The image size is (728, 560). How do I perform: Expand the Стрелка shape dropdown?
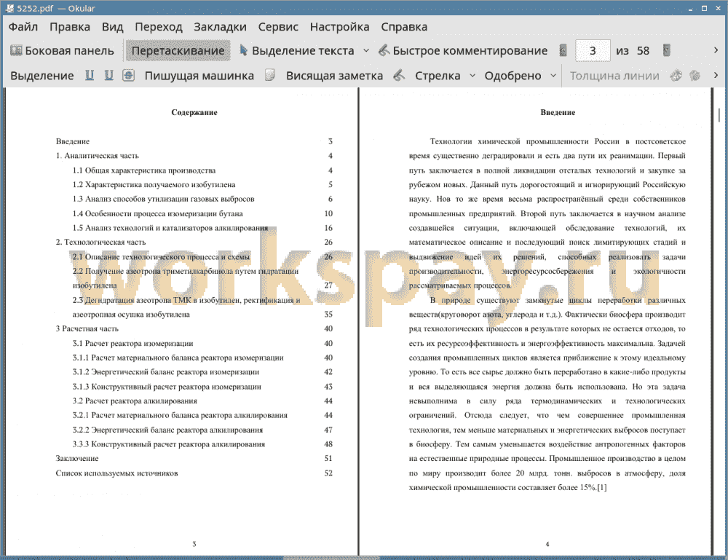[472, 75]
